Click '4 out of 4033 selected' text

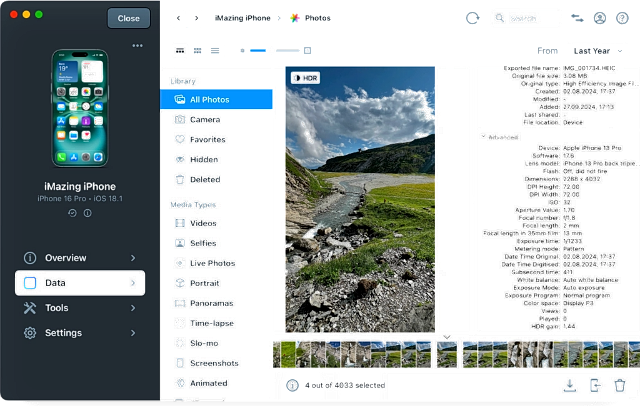[x=345, y=385]
